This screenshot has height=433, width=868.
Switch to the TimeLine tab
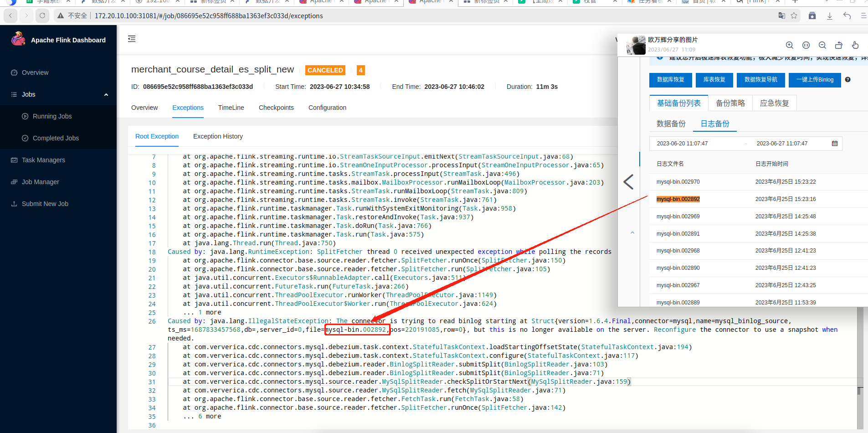click(x=231, y=108)
